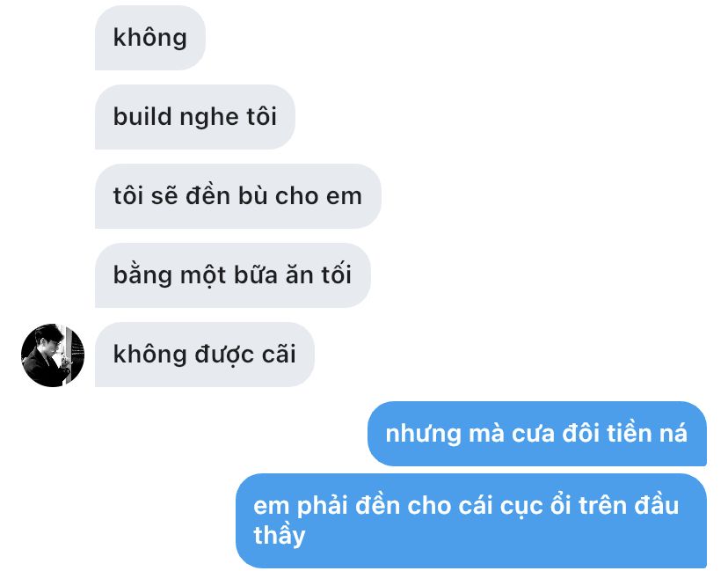728x571 pixels.
Task: Select the 'bằng một bữa ăn tối' bubble
Action: 233,275
